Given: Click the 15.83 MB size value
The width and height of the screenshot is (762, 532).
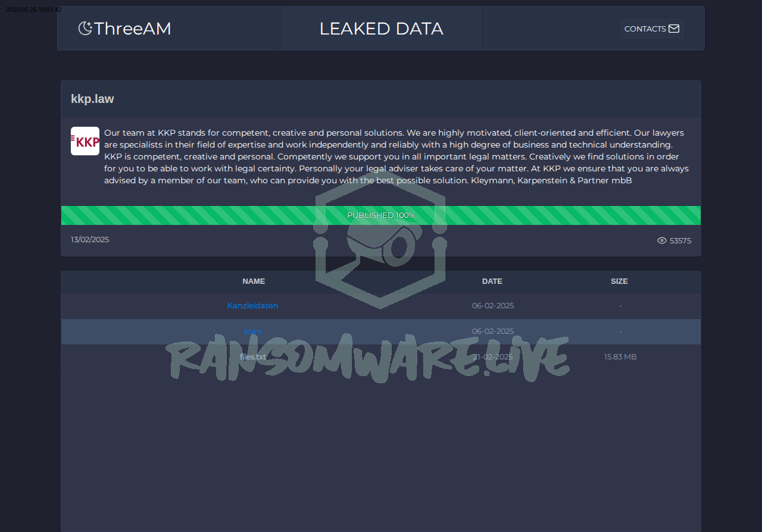Looking at the screenshot, I should point(620,356).
